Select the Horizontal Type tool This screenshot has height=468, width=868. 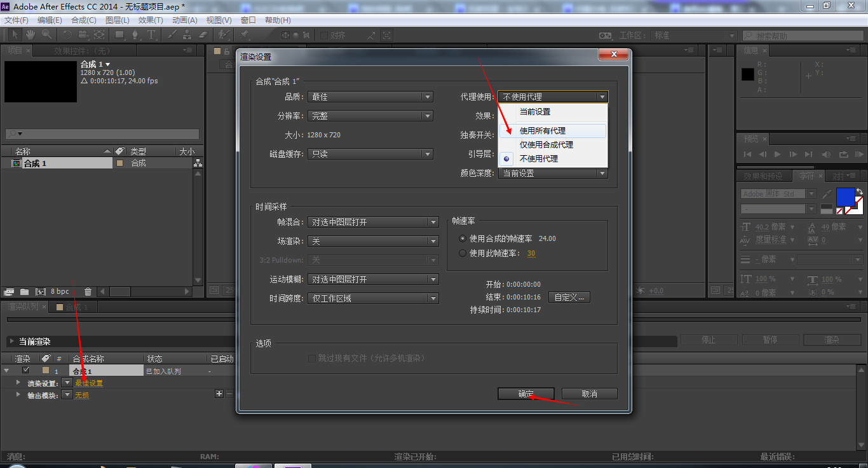click(152, 35)
